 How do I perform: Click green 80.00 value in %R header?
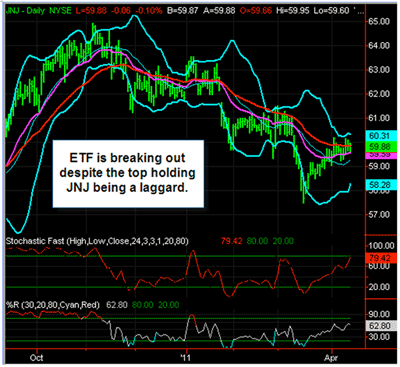(143, 305)
